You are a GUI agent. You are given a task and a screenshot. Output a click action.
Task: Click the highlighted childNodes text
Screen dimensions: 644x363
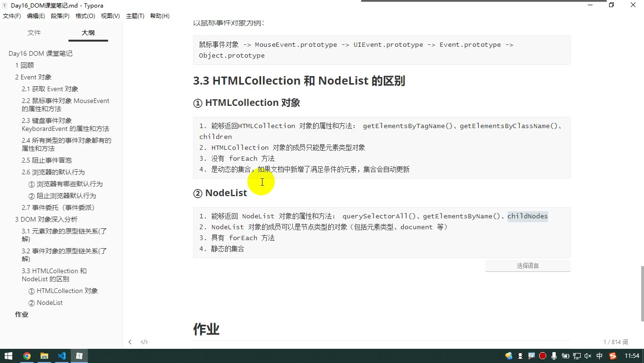pyautogui.click(x=527, y=216)
